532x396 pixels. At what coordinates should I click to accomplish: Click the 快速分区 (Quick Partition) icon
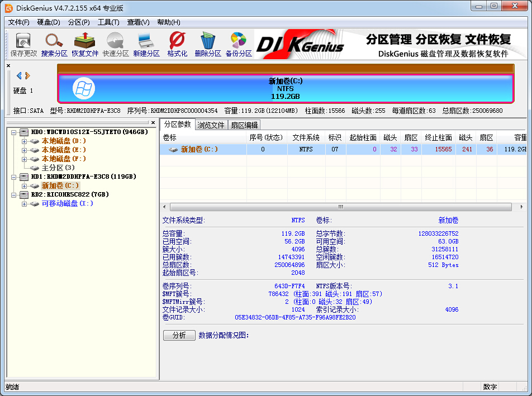pyautogui.click(x=116, y=45)
